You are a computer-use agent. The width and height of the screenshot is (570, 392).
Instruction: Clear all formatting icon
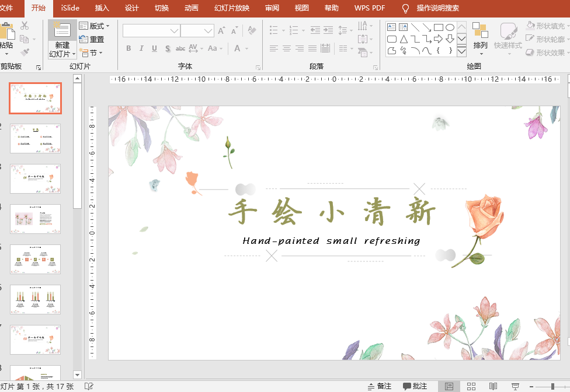pyautogui.click(x=252, y=30)
